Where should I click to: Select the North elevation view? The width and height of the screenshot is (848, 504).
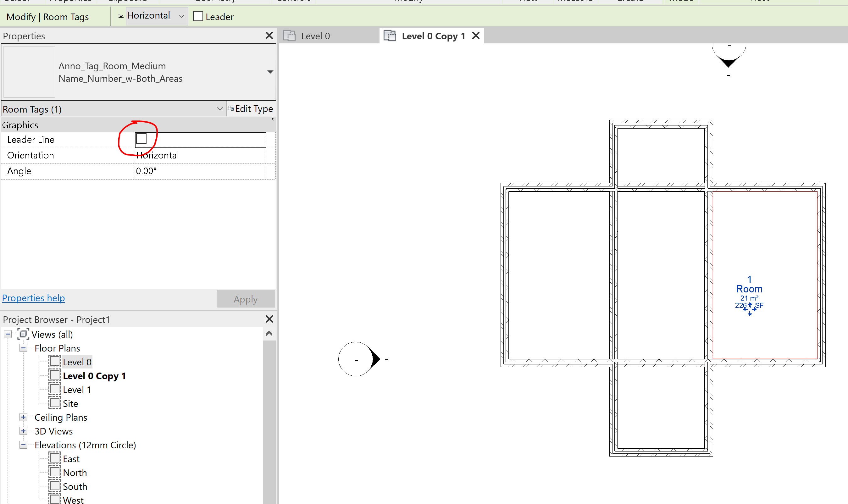click(x=75, y=473)
